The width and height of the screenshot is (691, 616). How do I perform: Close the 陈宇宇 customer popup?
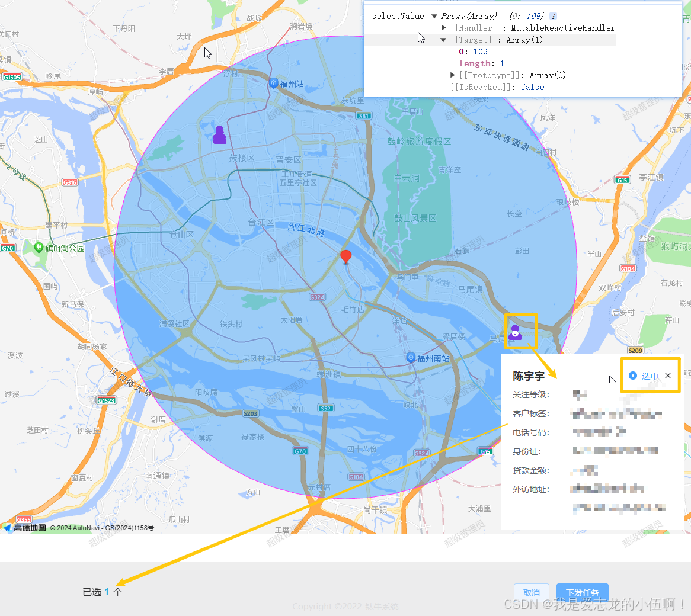tap(667, 376)
